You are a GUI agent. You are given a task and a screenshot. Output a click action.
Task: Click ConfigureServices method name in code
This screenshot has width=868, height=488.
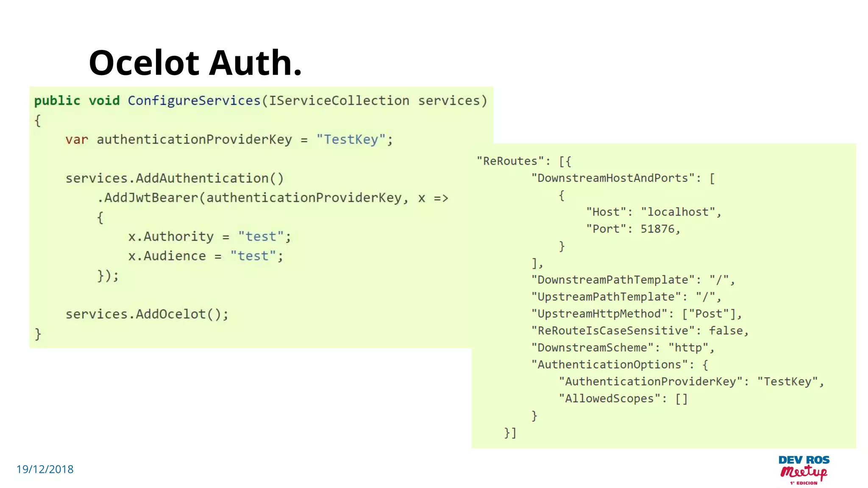(x=194, y=100)
